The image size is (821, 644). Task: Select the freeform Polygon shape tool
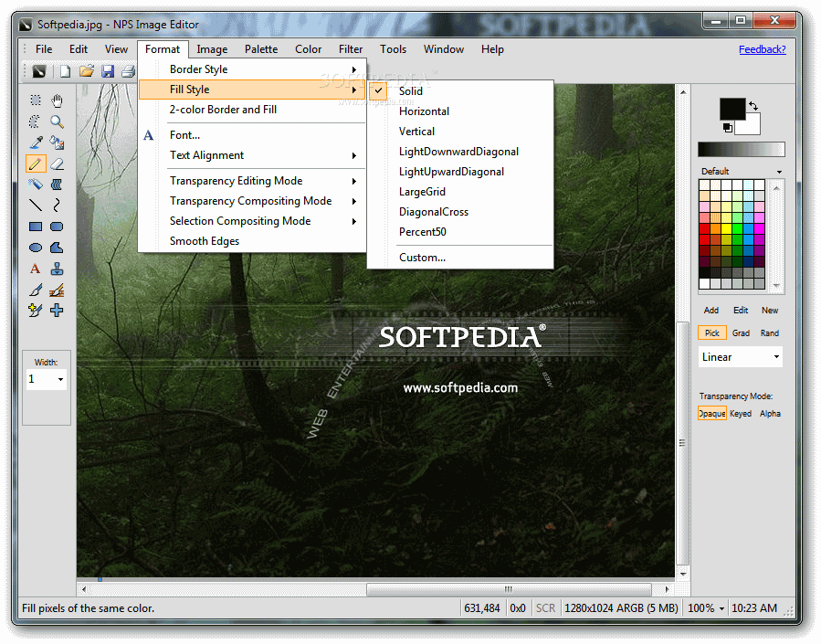57,248
